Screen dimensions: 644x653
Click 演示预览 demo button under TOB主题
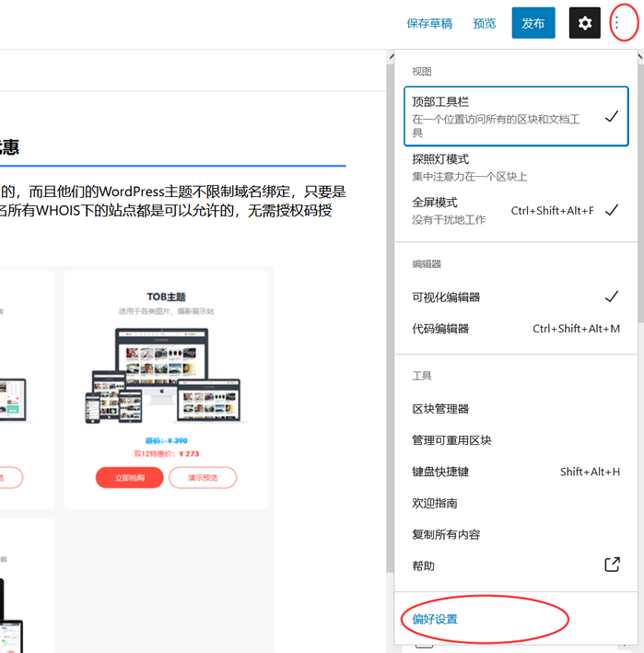click(x=203, y=477)
